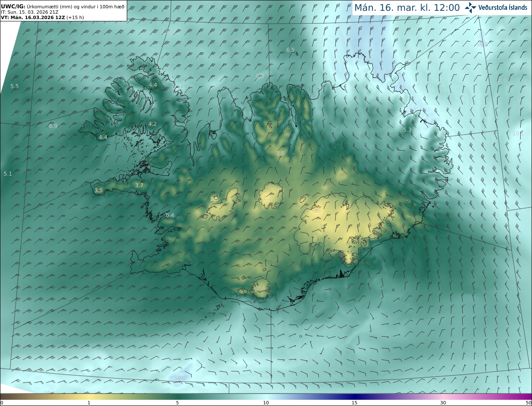Click the 6.5 value on the map
This screenshot has height=406, width=532.
(291, 50)
